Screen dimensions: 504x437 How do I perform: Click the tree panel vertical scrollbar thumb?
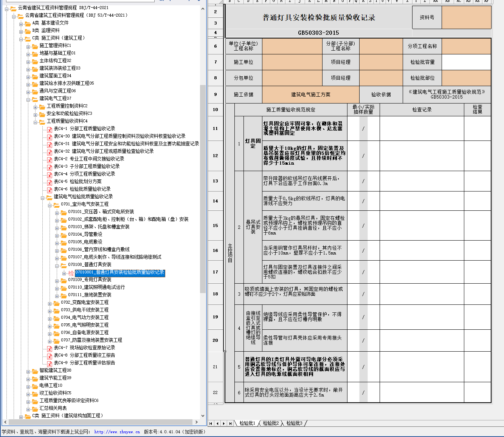pos(203,189)
